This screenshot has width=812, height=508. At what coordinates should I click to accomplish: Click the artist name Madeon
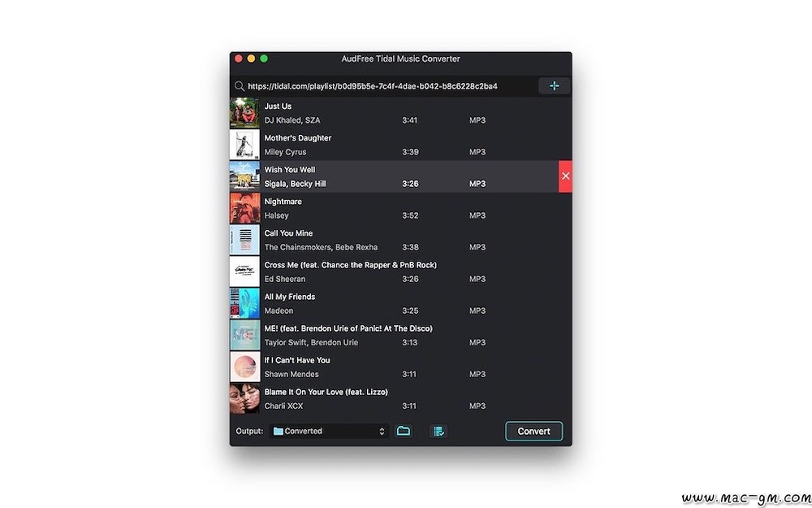279,310
